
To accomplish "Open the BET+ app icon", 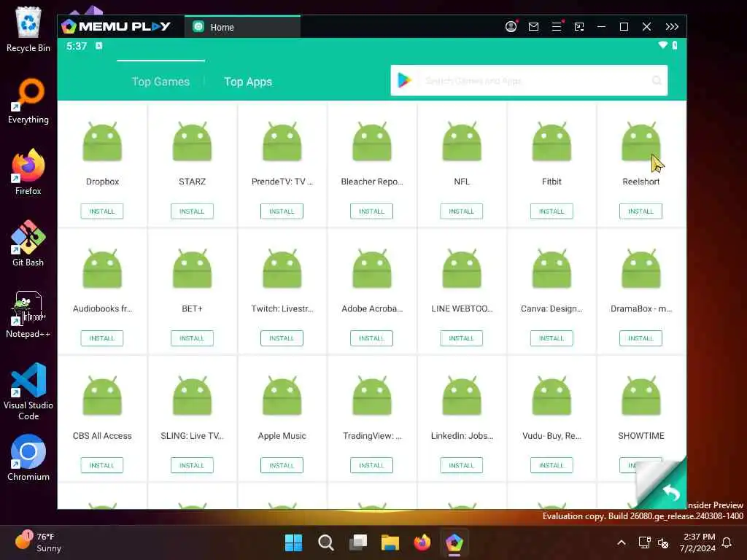I will [x=192, y=268].
